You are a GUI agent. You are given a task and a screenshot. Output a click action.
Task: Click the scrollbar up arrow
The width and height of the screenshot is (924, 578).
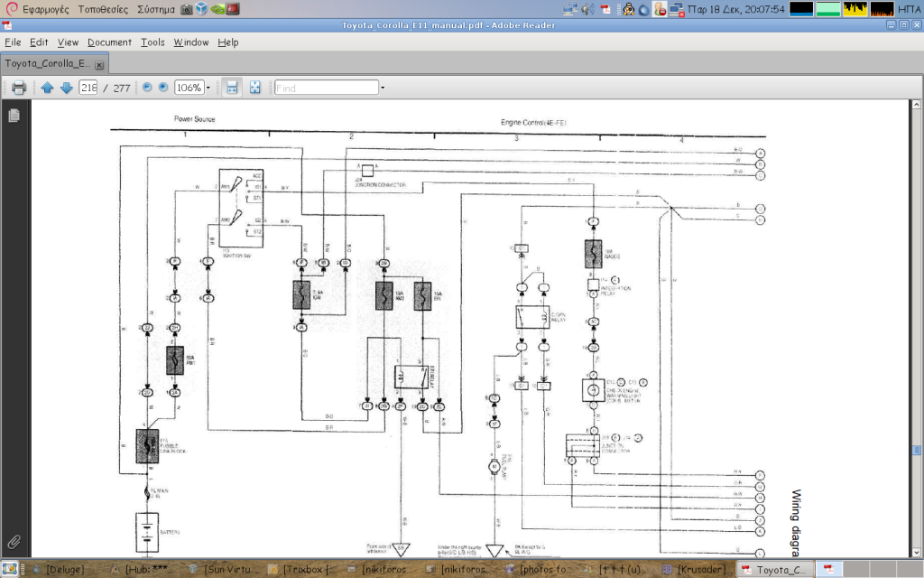(917, 105)
